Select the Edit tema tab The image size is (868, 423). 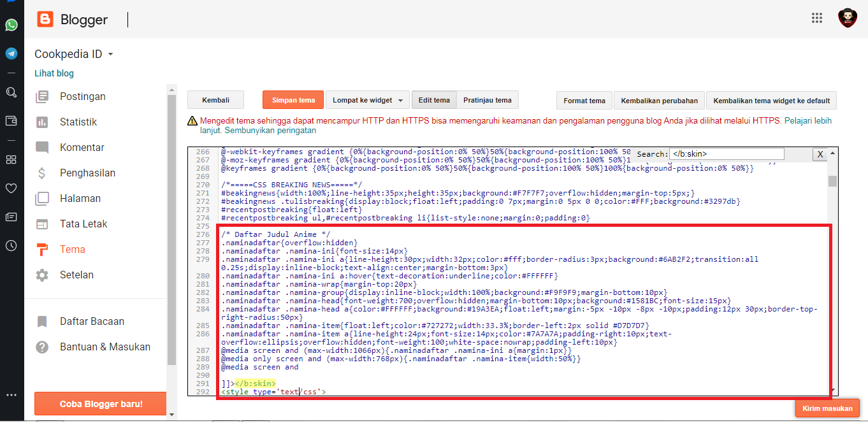click(x=434, y=100)
